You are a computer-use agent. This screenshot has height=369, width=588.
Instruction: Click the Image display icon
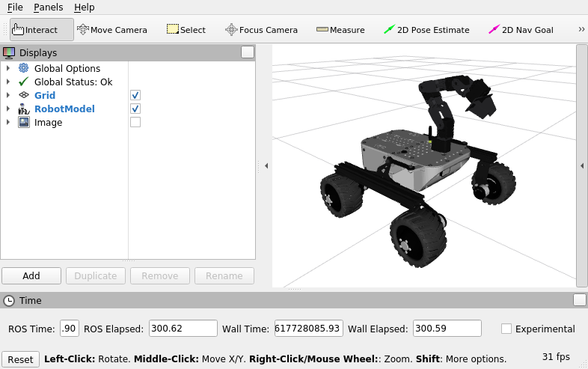[24, 122]
